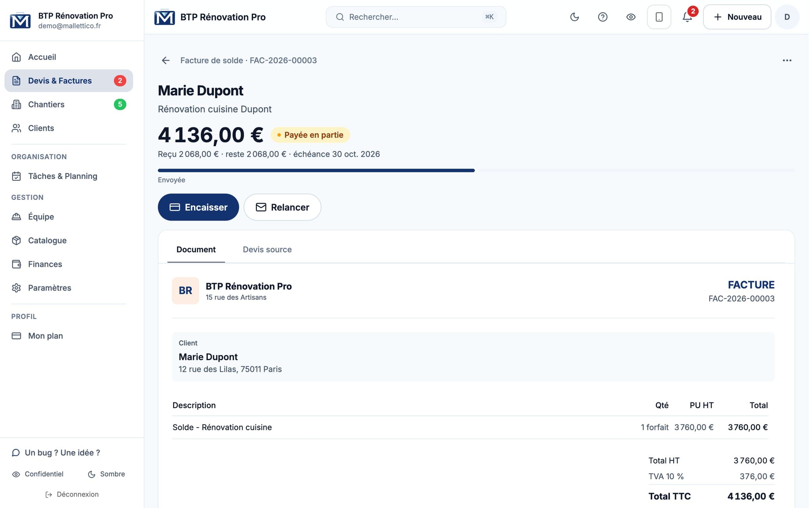This screenshot has height=508, width=812.
Task: Toggle confidential eye icon in top bar
Action: point(631,17)
